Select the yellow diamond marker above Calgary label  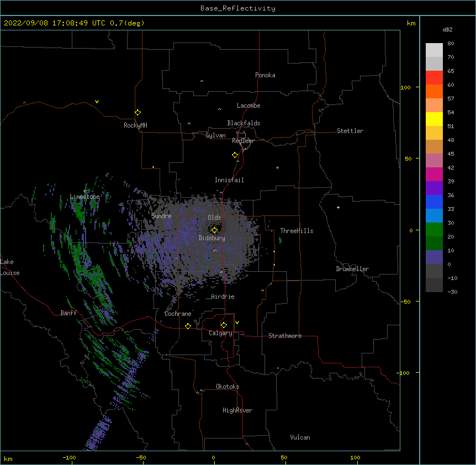(224, 325)
